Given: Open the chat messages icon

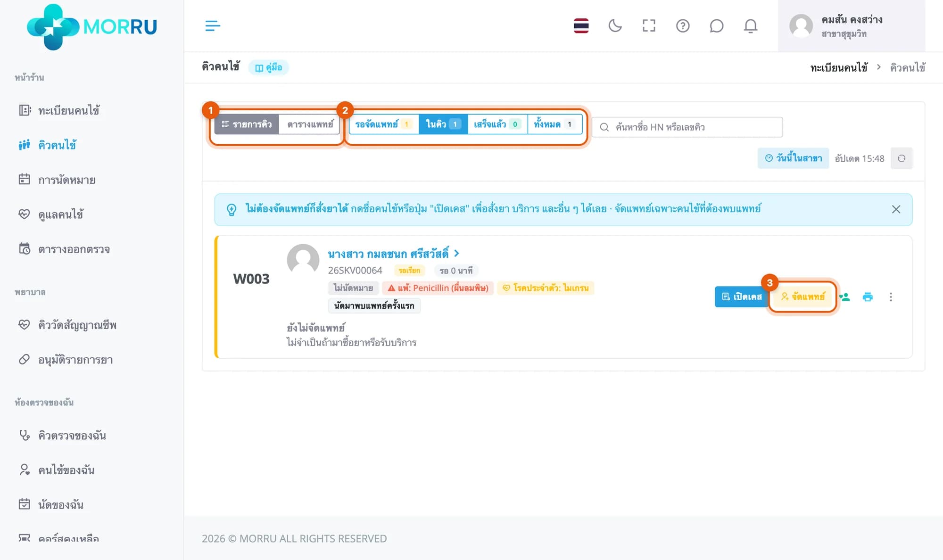Looking at the screenshot, I should (x=716, y=25).
